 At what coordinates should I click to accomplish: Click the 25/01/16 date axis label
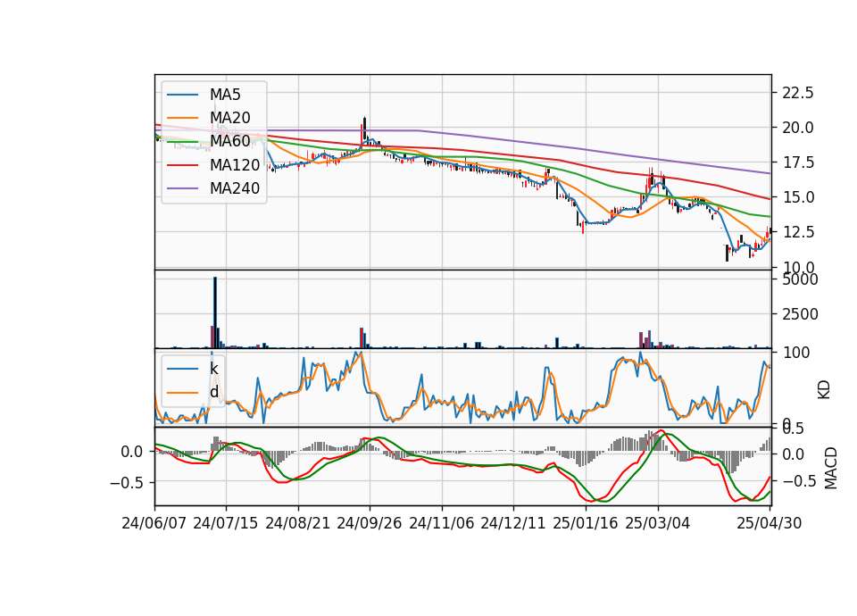click(x=586, y=523)
